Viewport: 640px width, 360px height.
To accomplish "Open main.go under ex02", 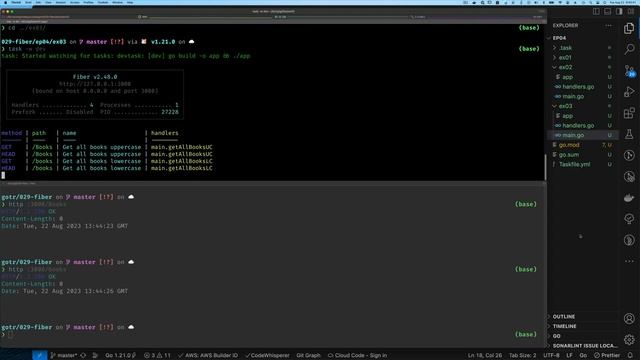I will [583, 97].
